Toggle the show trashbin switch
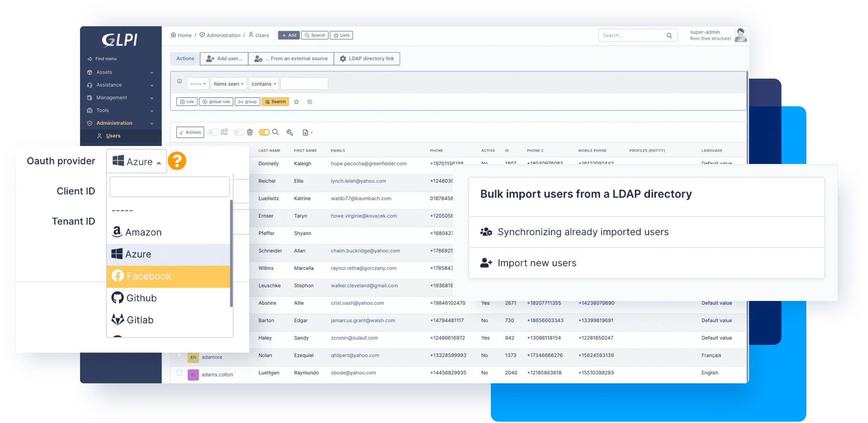The width and height of the screenshot is (868, 423). [238, 132]
